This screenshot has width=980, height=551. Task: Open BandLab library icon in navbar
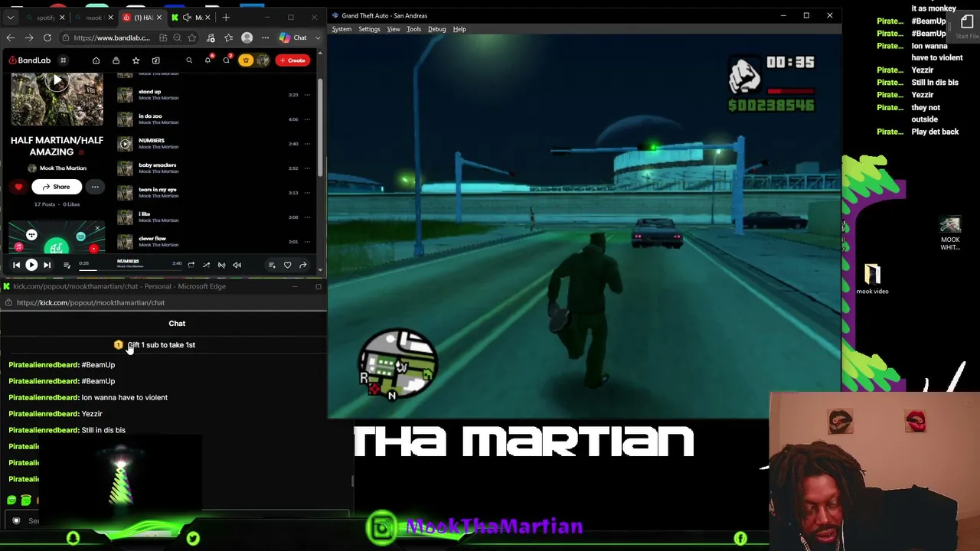pyautogui.click(x=116, y=60)
